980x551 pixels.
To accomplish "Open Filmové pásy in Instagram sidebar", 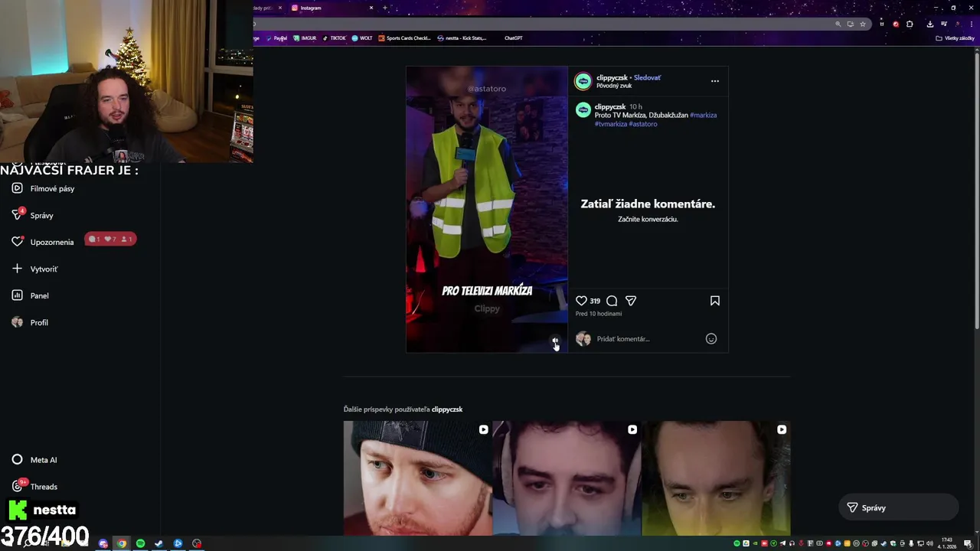I will [x=44, y=188].
